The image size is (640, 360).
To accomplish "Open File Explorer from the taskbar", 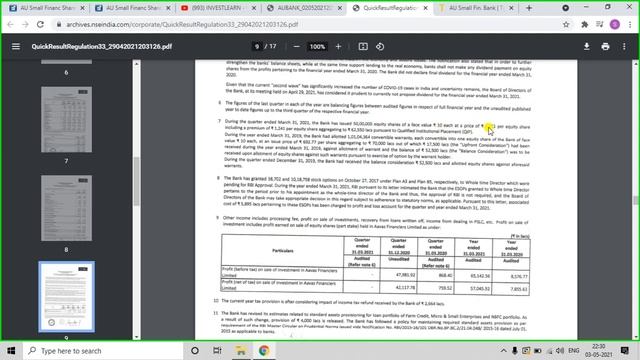I will tap(241, 351).
